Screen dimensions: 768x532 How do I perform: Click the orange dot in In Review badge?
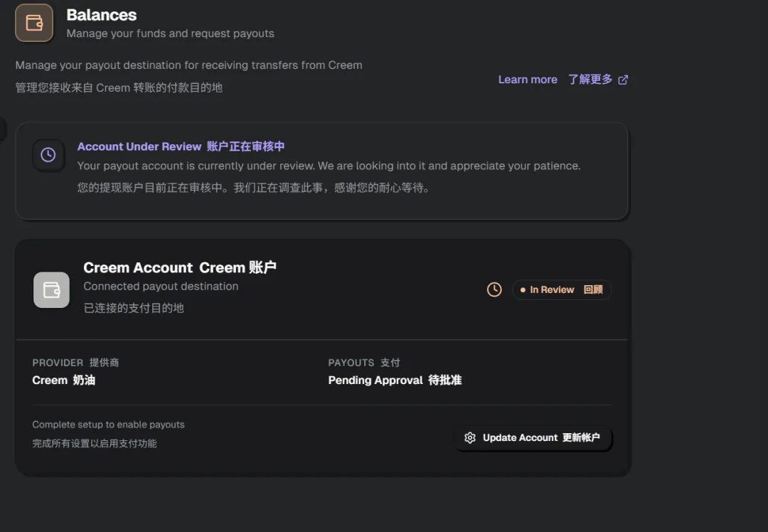(523, 290)
